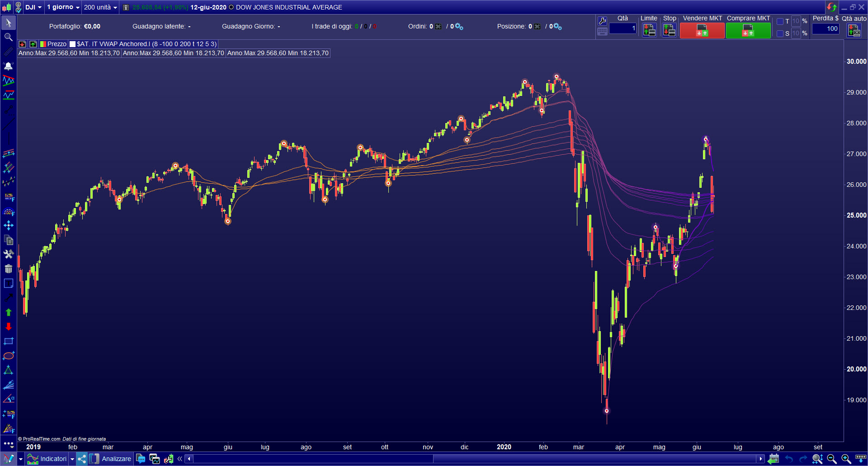Image resolution: width=868 pixels, height=466 pixels.
Task: Click the copy objects tool
Action: tap(9, 240)
